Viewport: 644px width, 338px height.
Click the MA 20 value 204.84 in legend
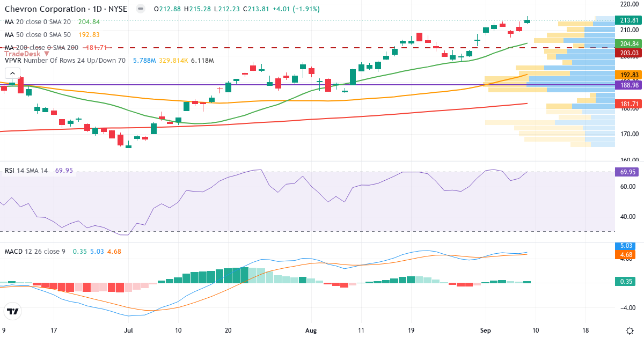click(x=89, y=22)
